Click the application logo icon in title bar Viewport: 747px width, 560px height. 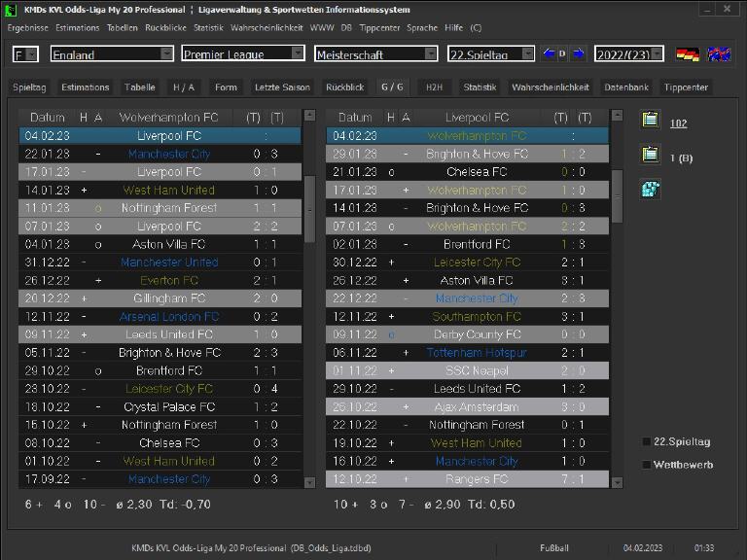click(11, 10)
